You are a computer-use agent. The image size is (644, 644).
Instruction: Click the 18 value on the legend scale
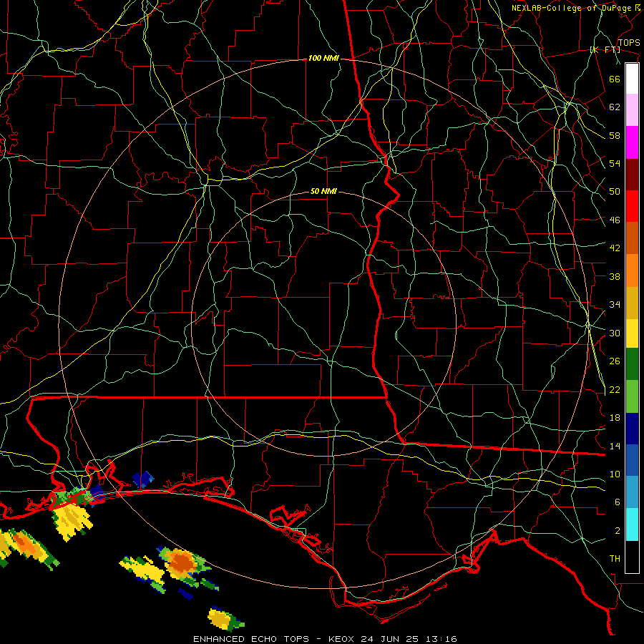click(x=615, y=417)
